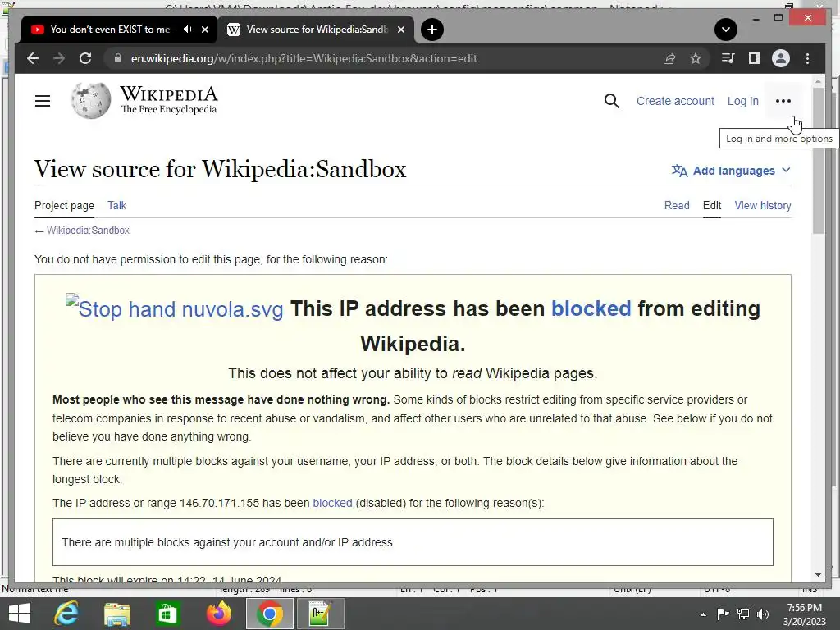The image size is (840, 630).
Task: Click the blocked link after 146.70.171.155
Action: pyautogui.click(x=332, y=503)
